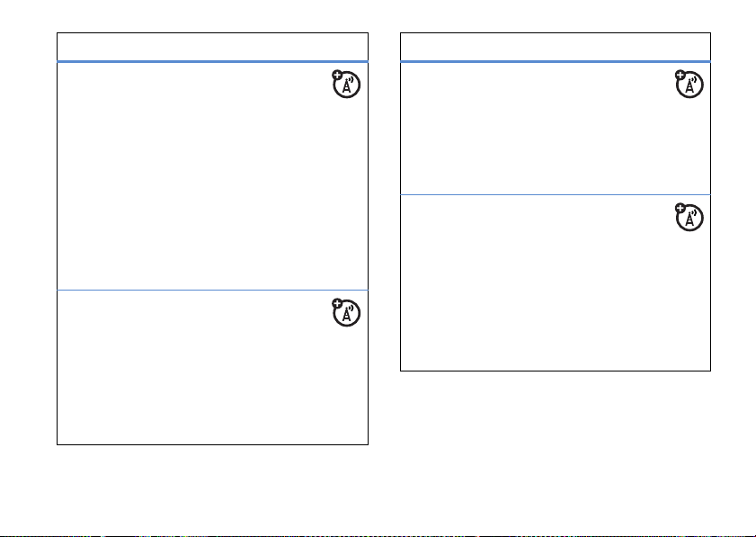Click thick blue line under left table header
This screenshot has width=756, height=537.
pyautogui.click(x=212, y=62)
